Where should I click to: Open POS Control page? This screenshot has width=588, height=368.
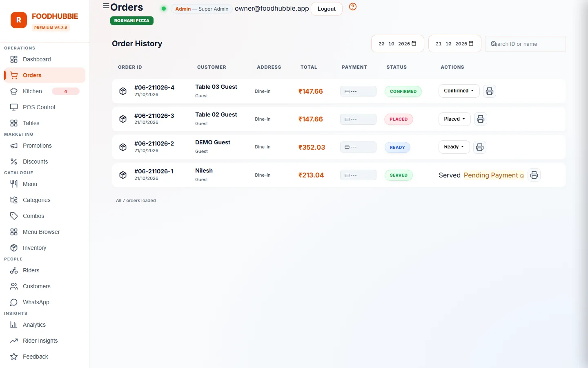click(45, 107)
